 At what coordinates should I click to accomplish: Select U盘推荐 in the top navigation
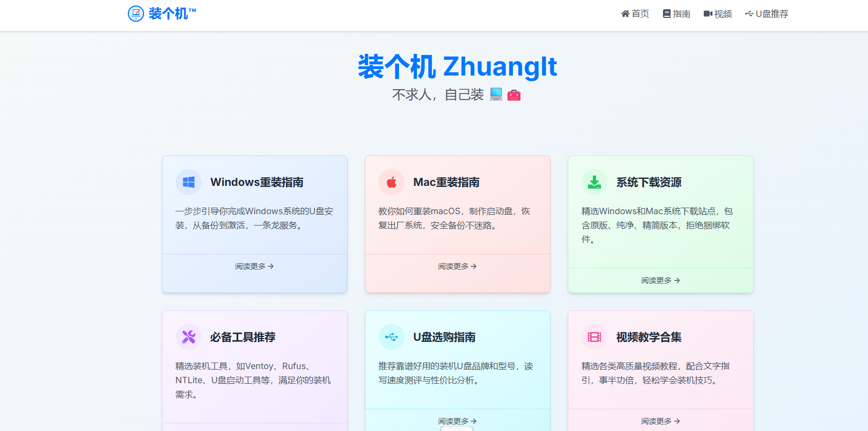tap(766, 14)
